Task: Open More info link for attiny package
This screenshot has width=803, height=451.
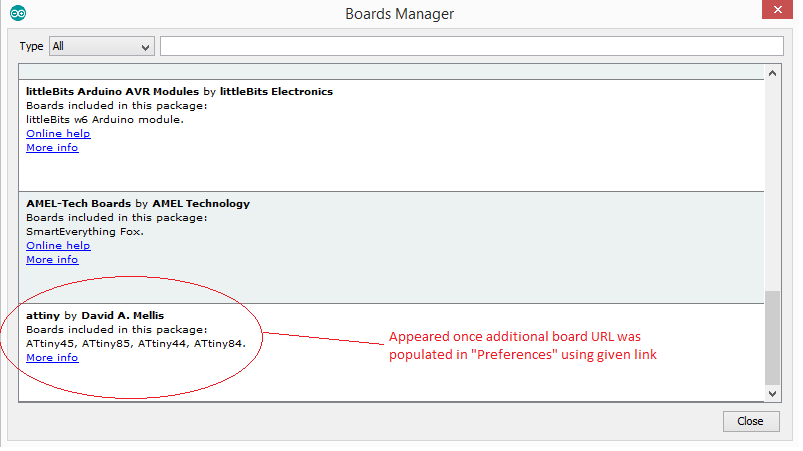Action: point(52,358)
